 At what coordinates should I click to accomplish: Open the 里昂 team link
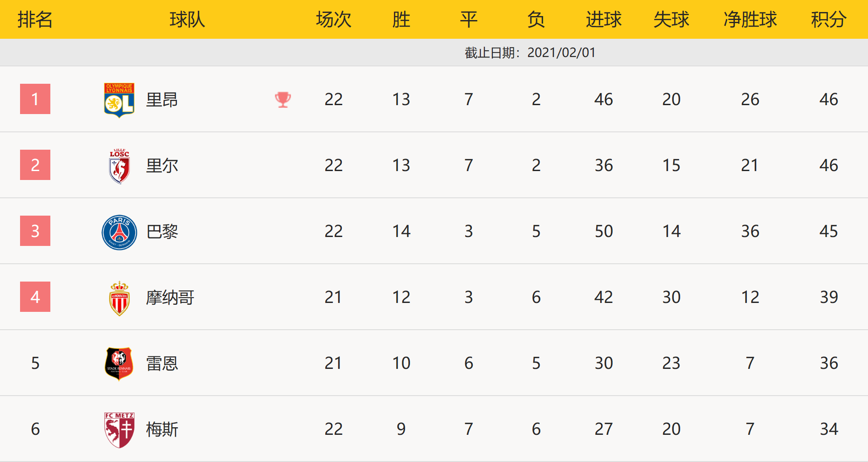pos(162,100)
